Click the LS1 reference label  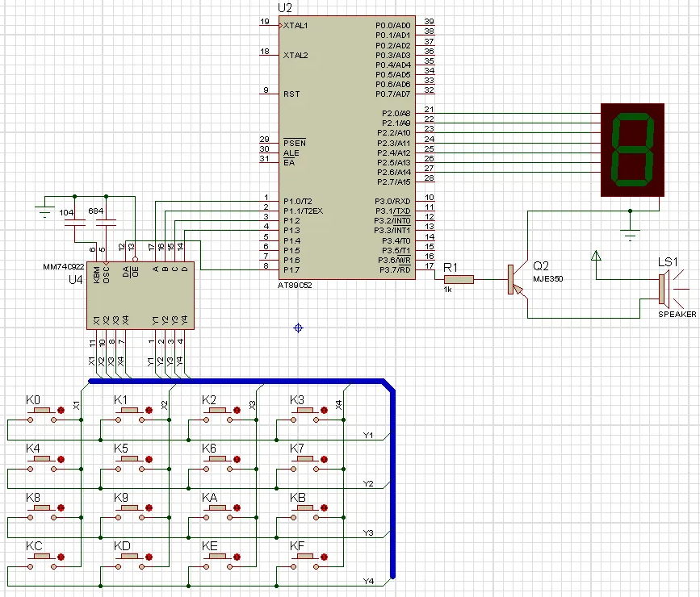pyautogui.click(x=669, y=262)
